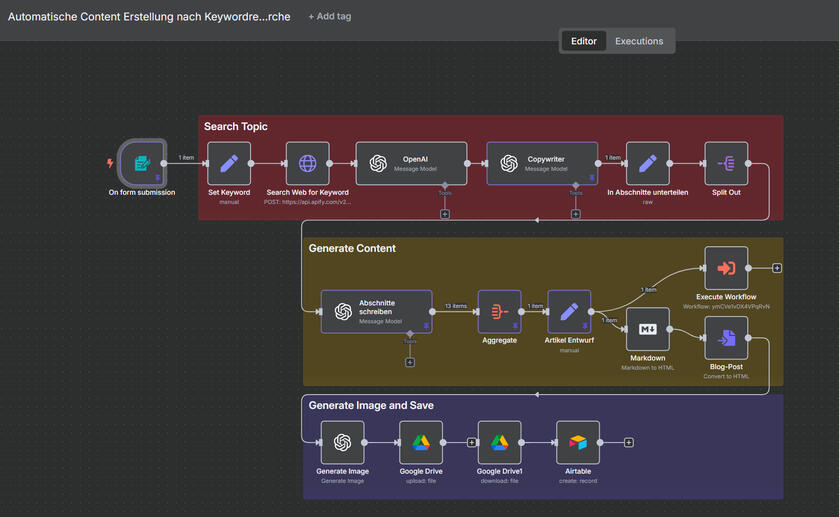Add a node after Airtable
This screenshot has width=839, height=517.
629,442
